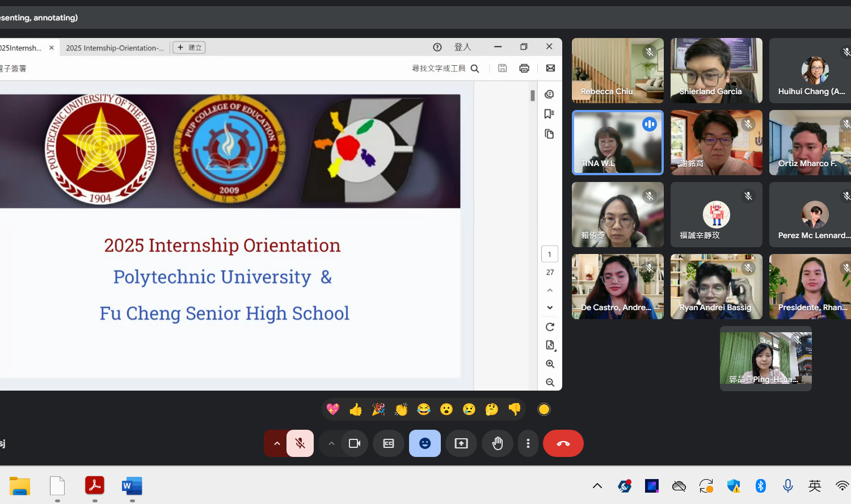Viewport: 851px width, 504px height.
Task: Raise your hand
Action: tap(498, 443)
